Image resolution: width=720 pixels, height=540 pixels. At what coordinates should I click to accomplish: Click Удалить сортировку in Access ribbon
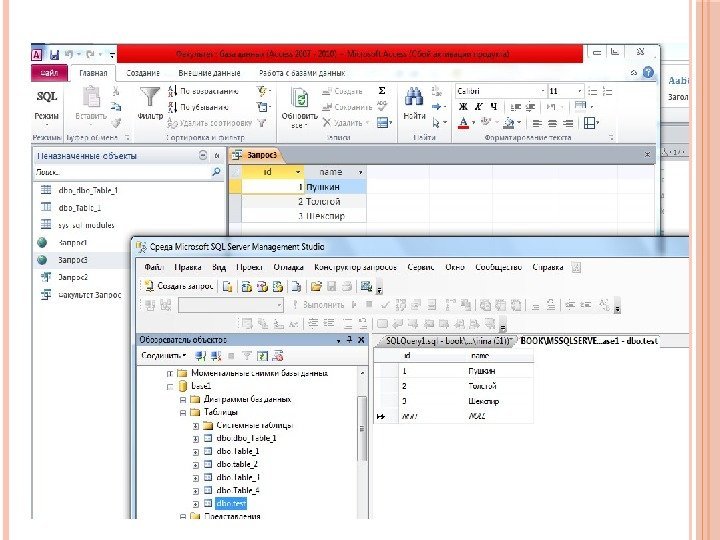(210, 123)
